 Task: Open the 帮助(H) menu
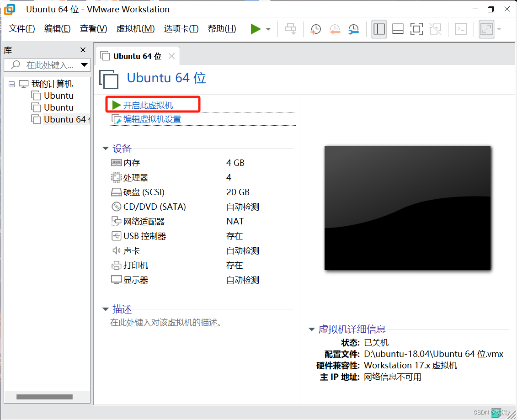(222, 29)
